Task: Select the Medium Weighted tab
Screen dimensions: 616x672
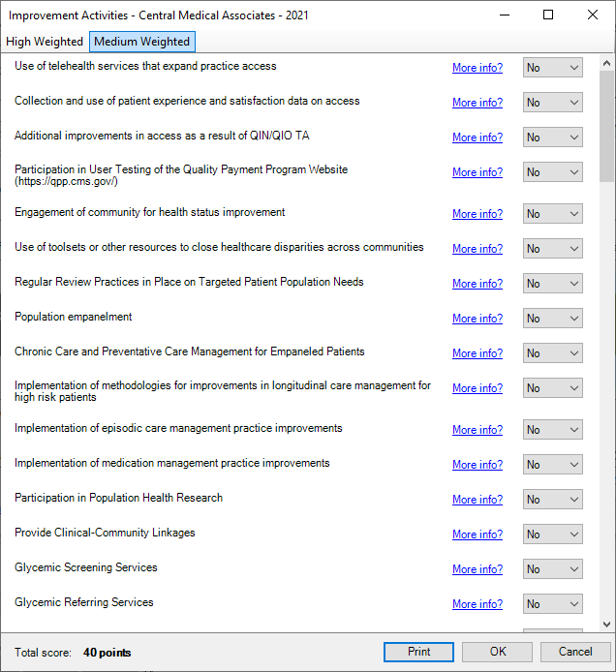Action: tap(141, 42)
